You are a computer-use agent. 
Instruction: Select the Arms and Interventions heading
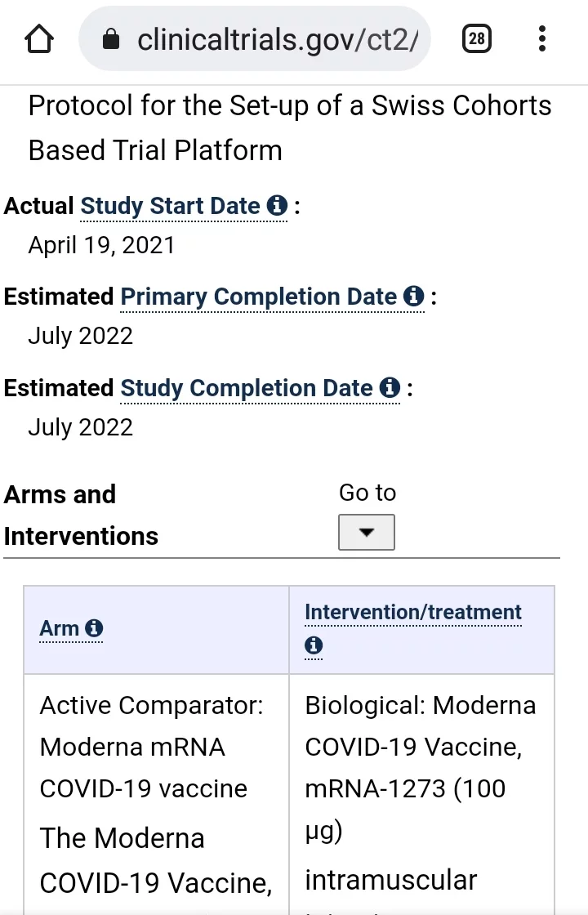coord(81,515)
